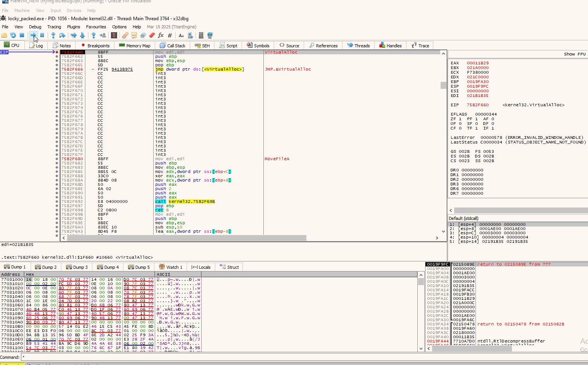Pause execution with the toolbar pause icon
The image size is (588, 365).
(42, 35)
